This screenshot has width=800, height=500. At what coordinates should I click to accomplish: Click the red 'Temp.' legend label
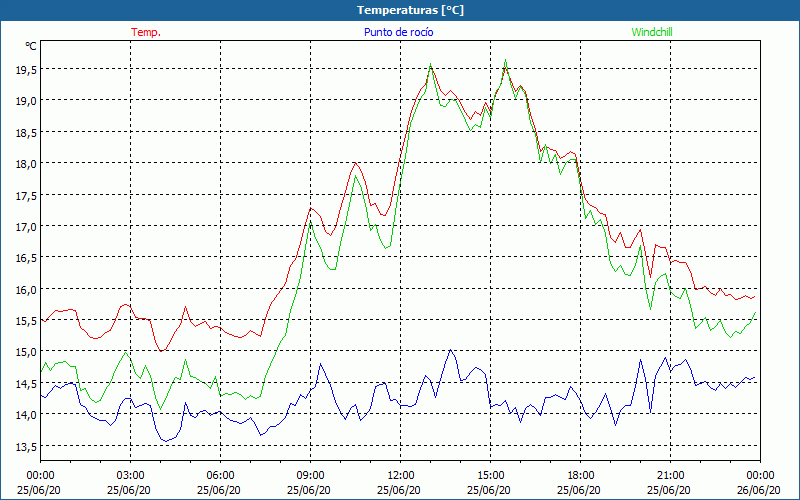coord(146,32)
